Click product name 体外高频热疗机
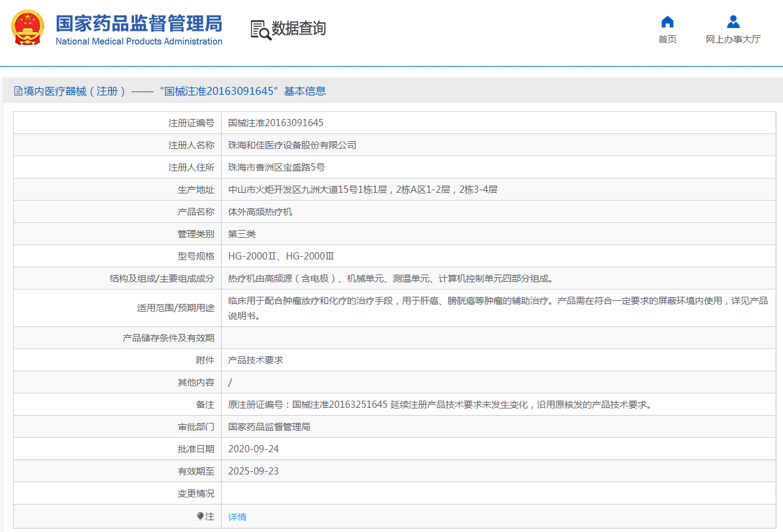 260,212
